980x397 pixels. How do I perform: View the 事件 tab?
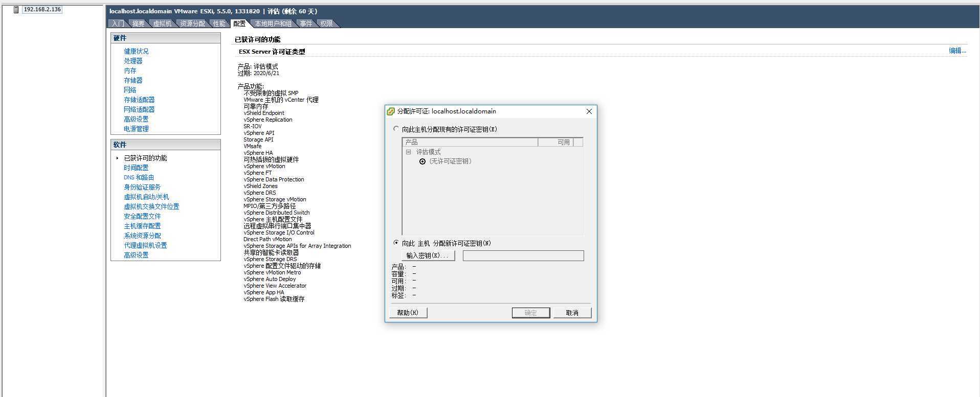point(306,24)
